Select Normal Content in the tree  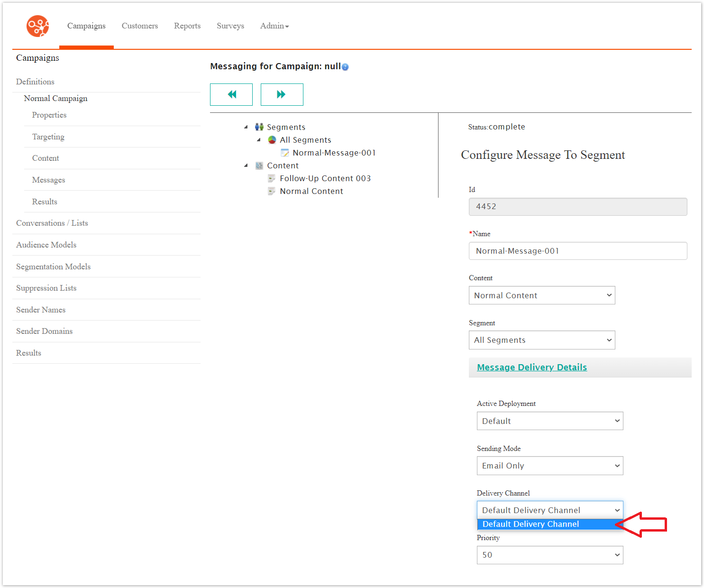pos(311,191)
